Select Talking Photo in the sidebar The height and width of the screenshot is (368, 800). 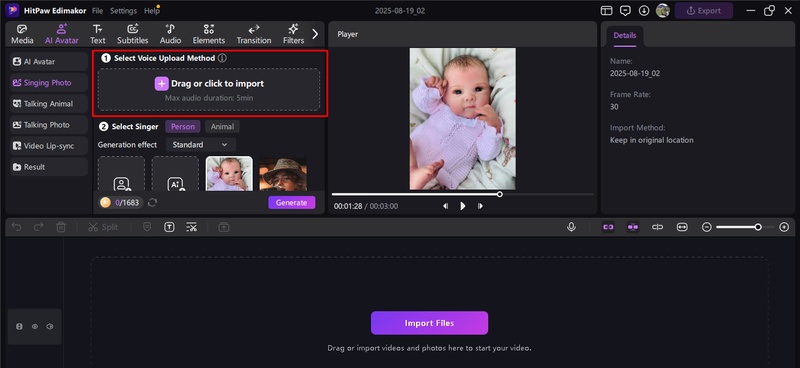[49, 125]
